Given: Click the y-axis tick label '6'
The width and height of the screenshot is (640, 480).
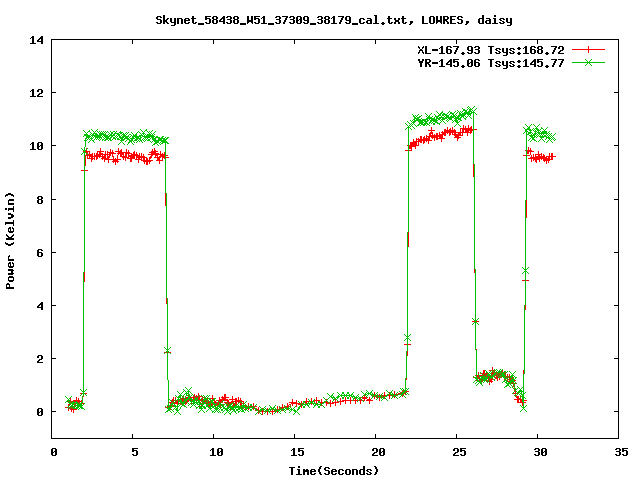Looking at the screenshot, I should [x=40, y=253].
